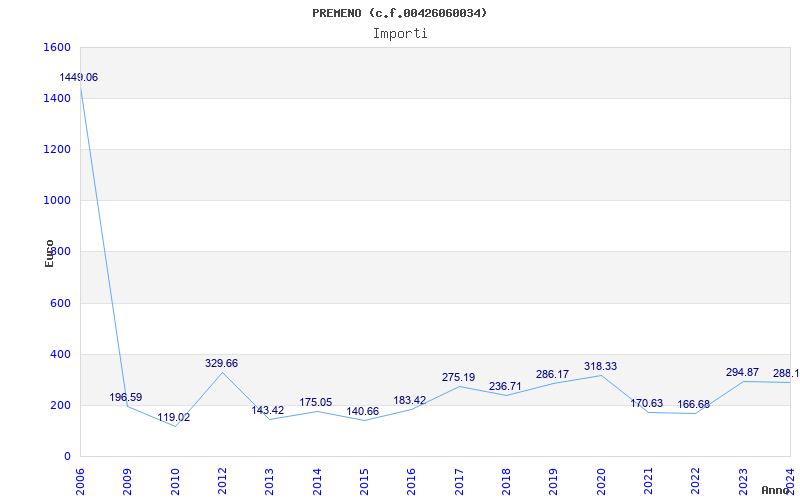This screenshot has width=800, height=500.
Task: Click the data label 329.66
Action: tap(221, 363)
